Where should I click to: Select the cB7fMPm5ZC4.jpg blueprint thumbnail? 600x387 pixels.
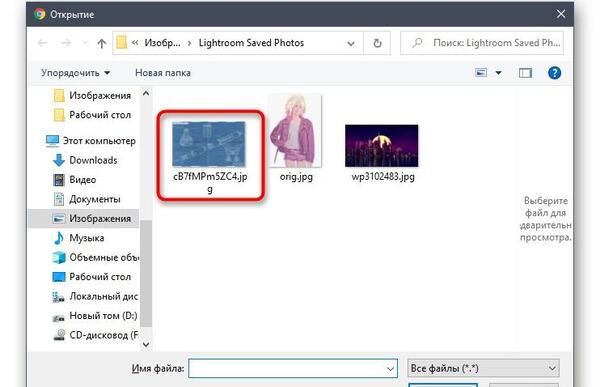click(x=209, y=144)
